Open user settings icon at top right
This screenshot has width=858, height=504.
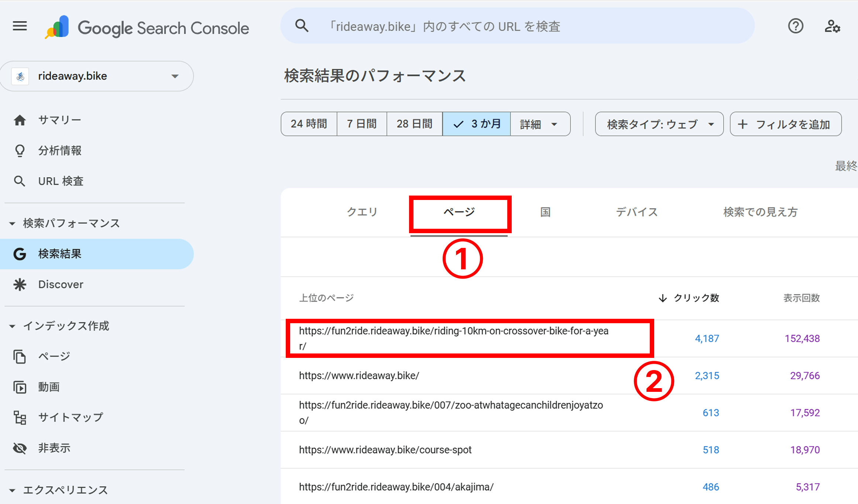[x=832, y=27]
